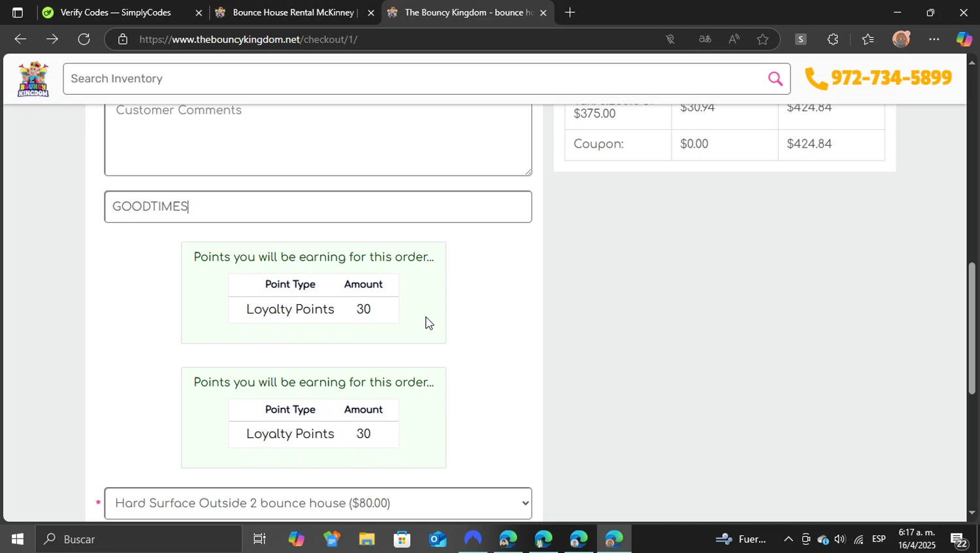This screenshot has width=980, height=553.
Task: Open network Wi-Fi tray icon
Action: point(858,539)
